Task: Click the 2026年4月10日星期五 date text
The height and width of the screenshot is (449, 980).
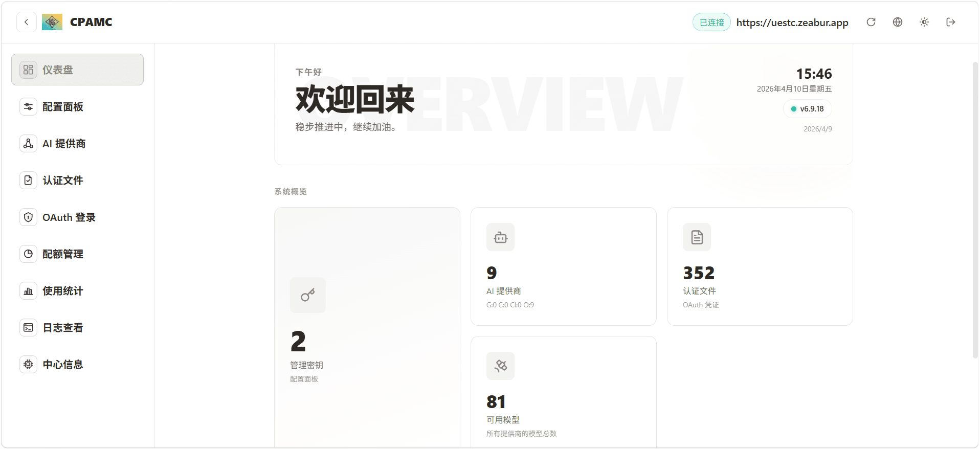Action: (x=794, y=89)
